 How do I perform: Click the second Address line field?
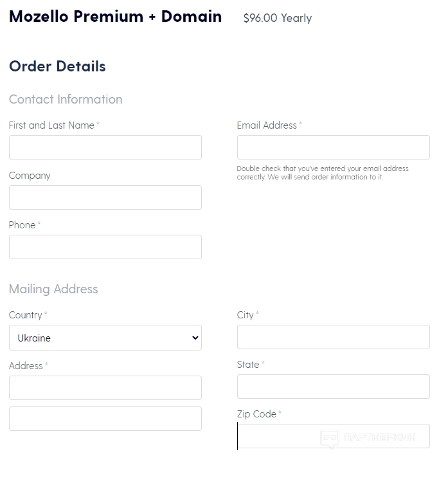[105, 419]
